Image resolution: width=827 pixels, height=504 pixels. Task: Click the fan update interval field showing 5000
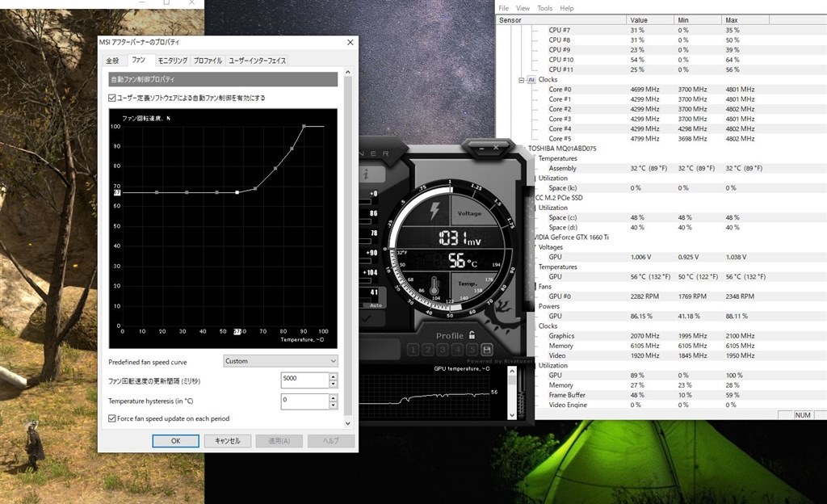coord(304,380)
